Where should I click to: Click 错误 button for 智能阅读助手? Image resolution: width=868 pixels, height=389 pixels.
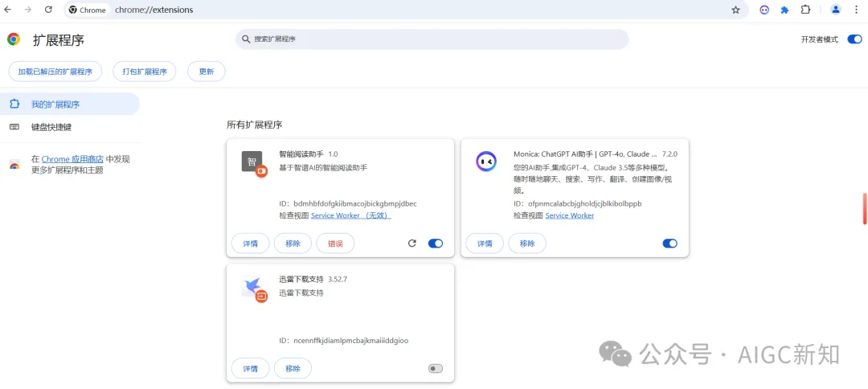[335, 244]
